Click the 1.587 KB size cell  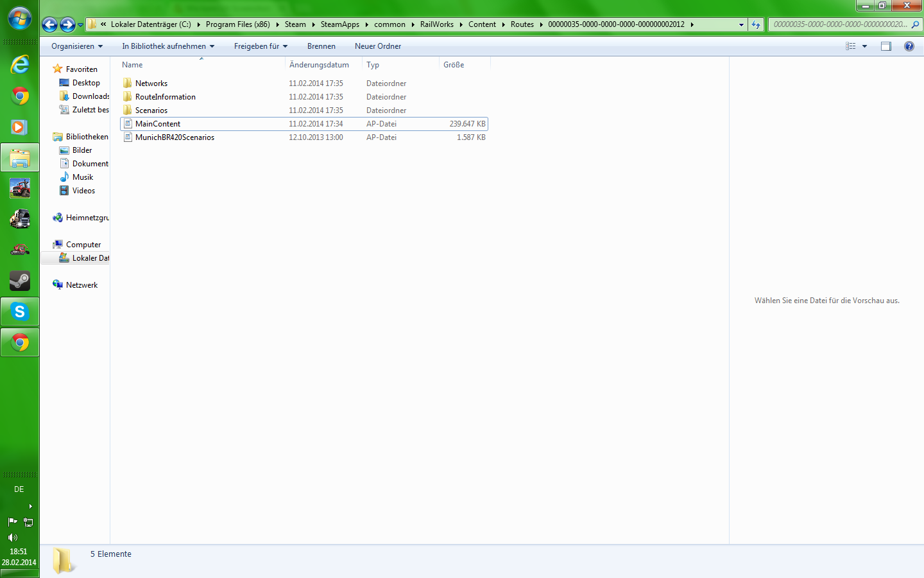(471, 137)
